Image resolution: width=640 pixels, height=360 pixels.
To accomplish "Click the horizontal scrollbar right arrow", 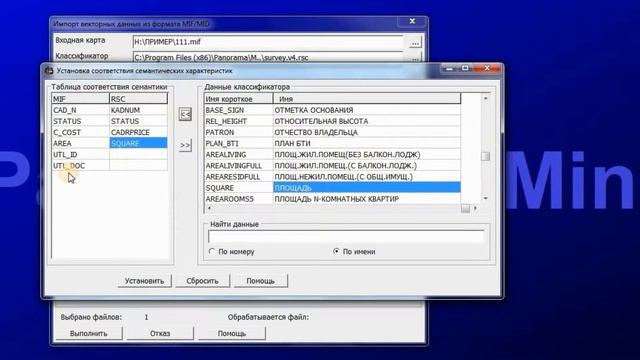I will (475, 209).
